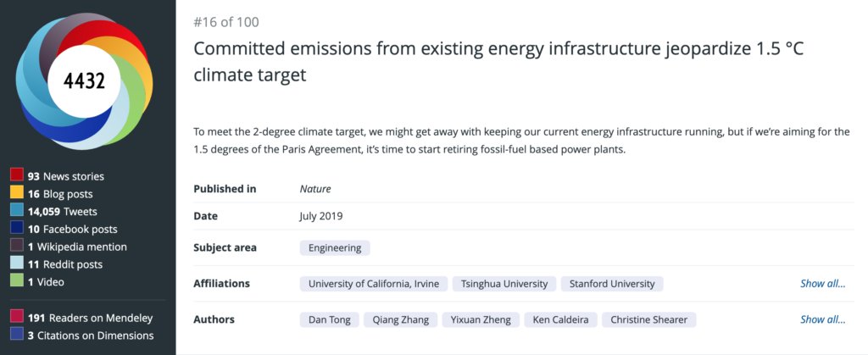
Task: Click the Mendeley readers square icon
Action: click(17, 318)
